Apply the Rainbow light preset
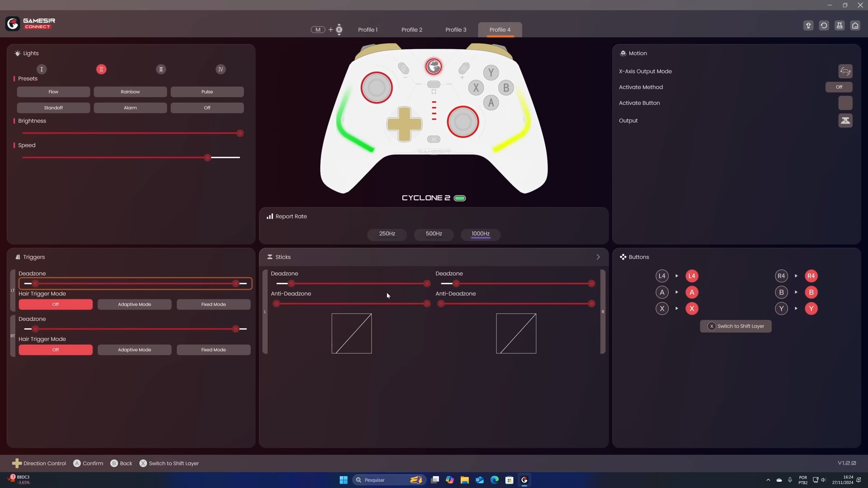This screenshot has width=868, height=488. (x=130, y=92)
